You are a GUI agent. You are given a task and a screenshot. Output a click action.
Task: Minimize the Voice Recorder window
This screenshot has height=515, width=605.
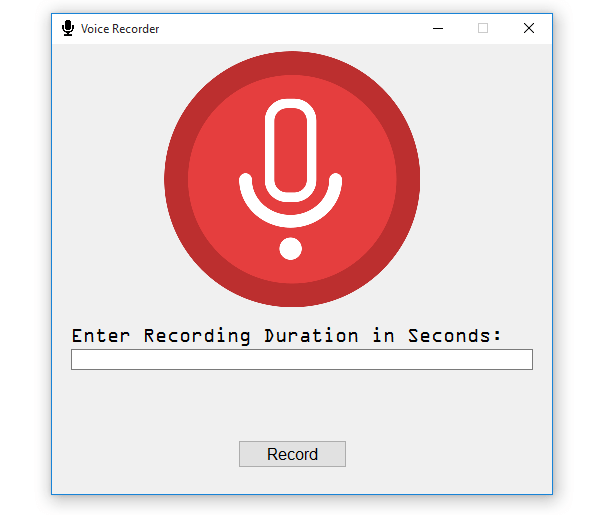click(438, 28)
